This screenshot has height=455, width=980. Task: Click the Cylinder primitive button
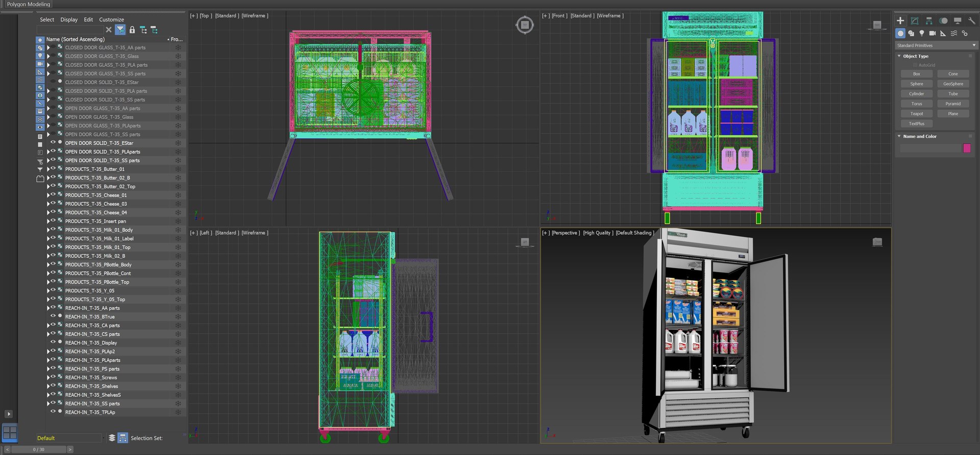click(x=917, y=94)
